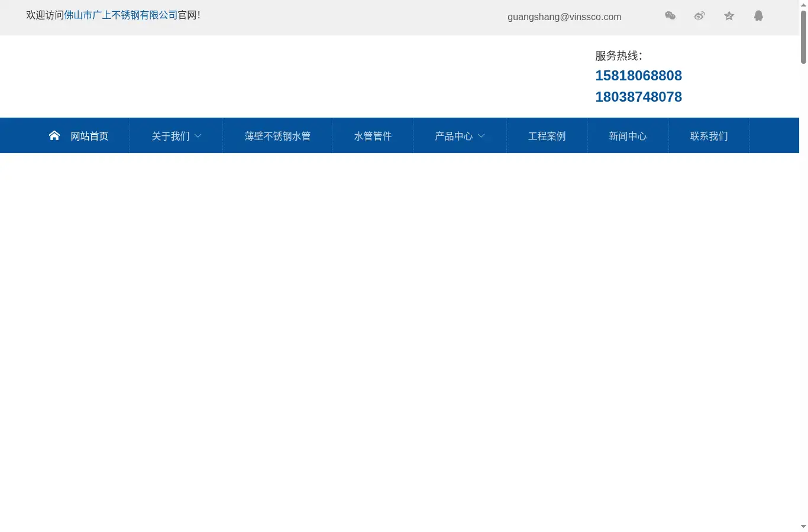Click the vertical scrollbar thumb
This screenshot has height=532, width=808.
tap(803, 36)
